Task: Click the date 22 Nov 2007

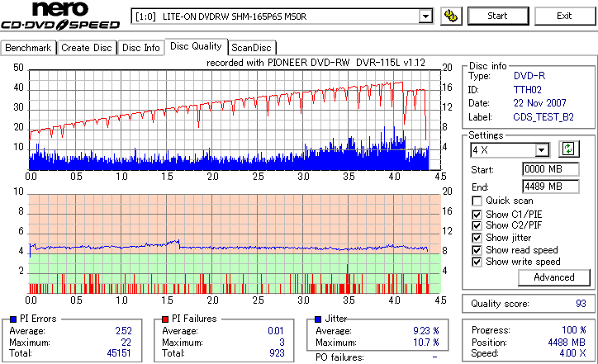Action: click(x=539, y=103)
